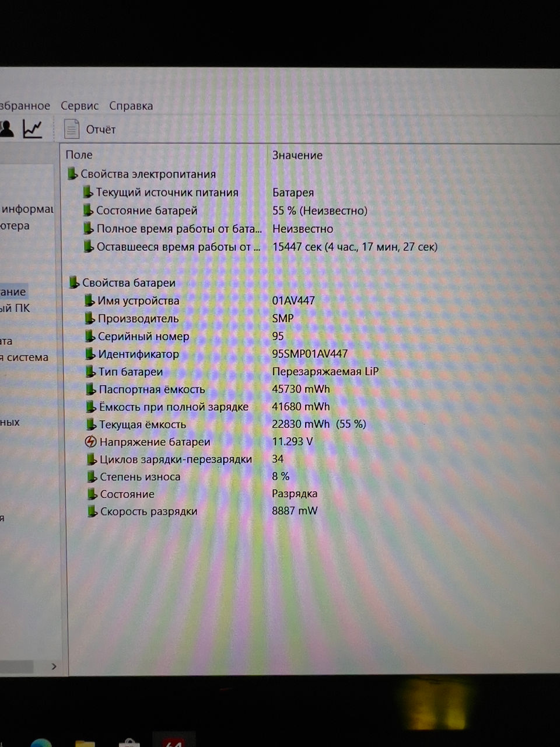The height and width of the screenshot is (747, 560).
Task: Click the value Перезаряжаемая LiP
Action: [325, 371]
